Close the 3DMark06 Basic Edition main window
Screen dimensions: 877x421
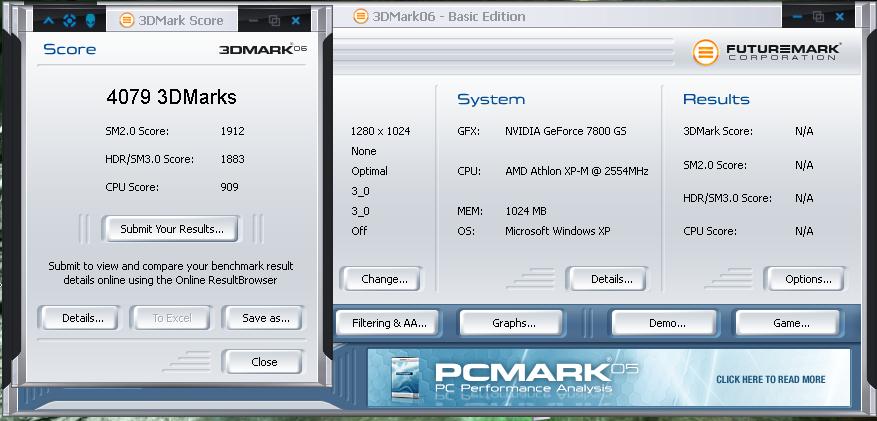840,17
